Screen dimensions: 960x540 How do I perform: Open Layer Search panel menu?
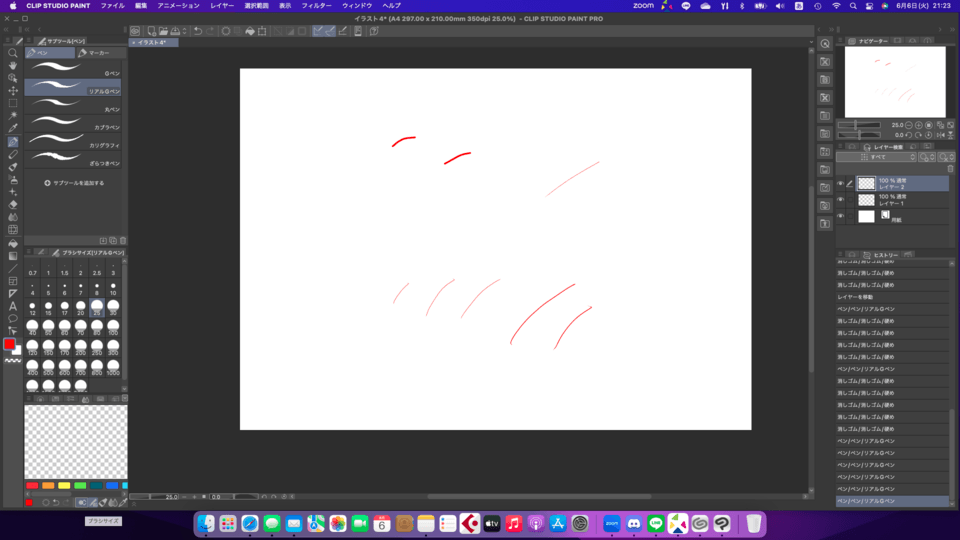tap(840, 147)
